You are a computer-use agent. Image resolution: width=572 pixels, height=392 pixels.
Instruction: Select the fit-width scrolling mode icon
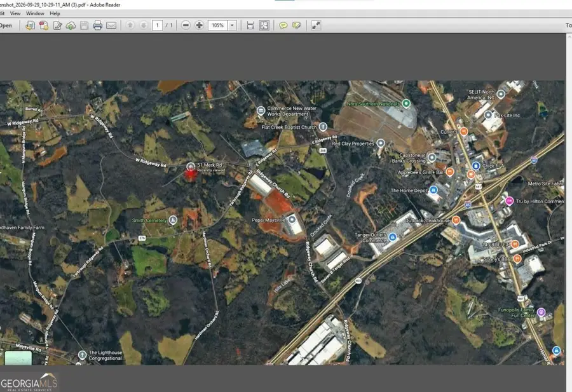250,25
